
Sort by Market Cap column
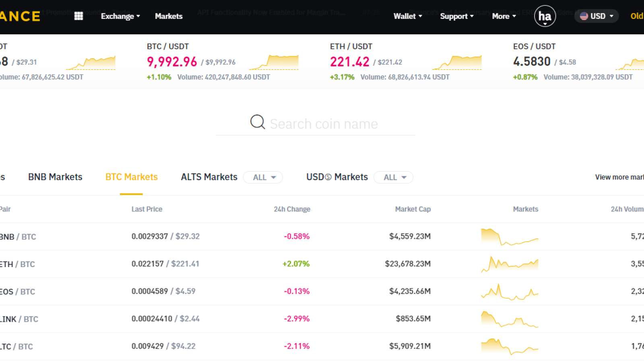tap(413, 209)
